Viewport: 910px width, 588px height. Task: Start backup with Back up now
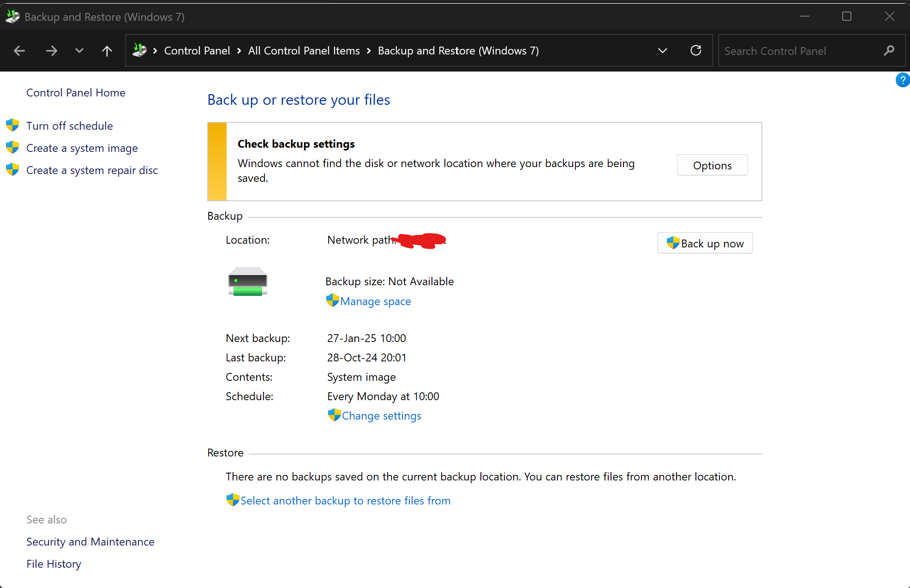[705, 243]
